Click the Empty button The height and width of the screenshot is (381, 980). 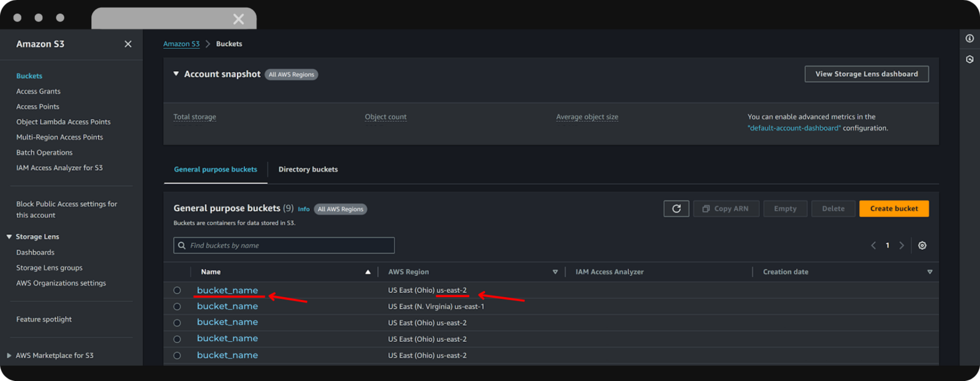[x=785, y=209]
